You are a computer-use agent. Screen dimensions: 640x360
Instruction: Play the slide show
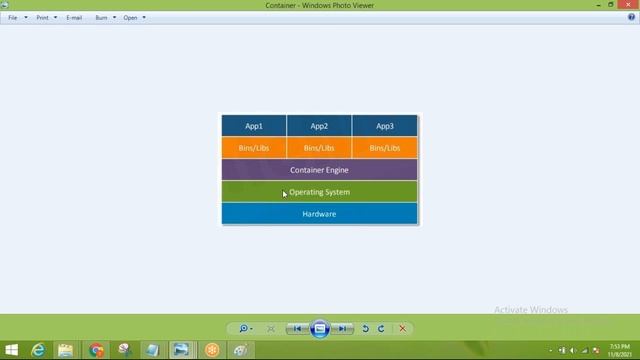(320, 329)
